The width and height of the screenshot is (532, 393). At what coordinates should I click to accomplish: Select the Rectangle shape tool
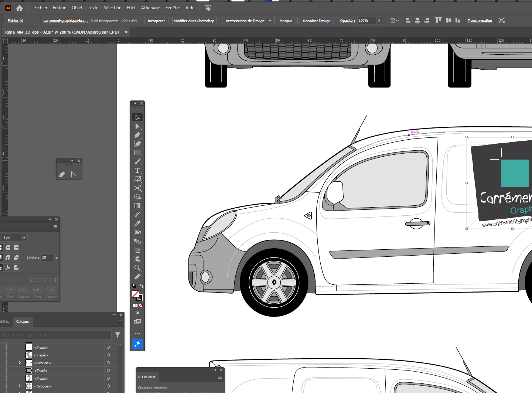(x=137, y=153)
